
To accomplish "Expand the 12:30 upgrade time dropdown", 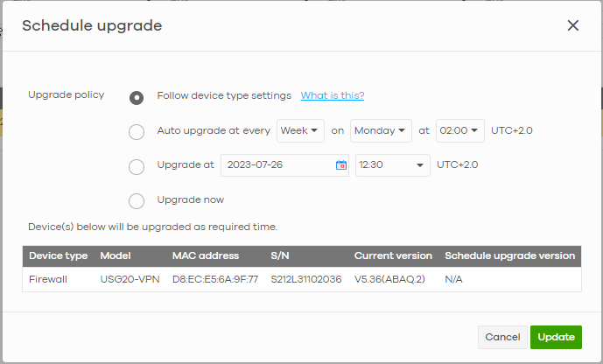I will point(392,164).
